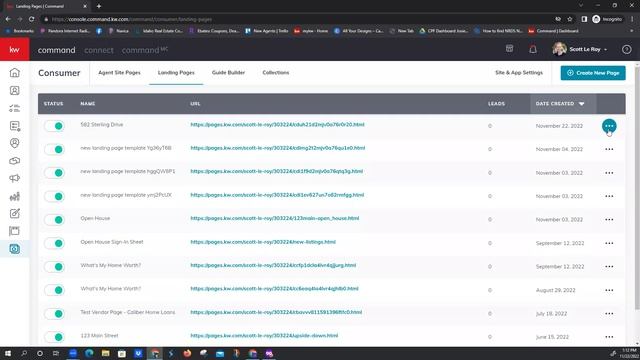This screenshot has width=640, height=360.
Task: Toggle status of September What's My Home Worth
Action: [54, 267]
